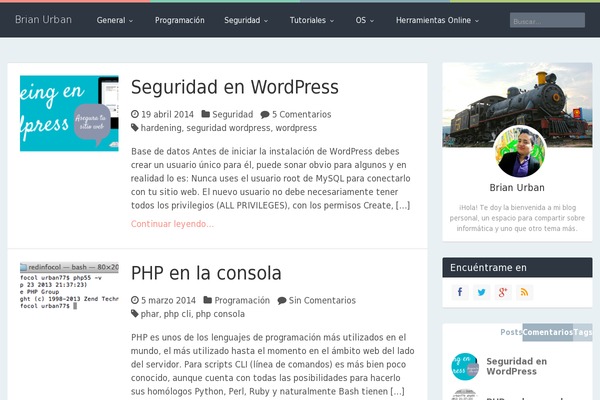The image size is (600, 400).
Task: Click the php consola tag
Action: [x=220, y=314]
